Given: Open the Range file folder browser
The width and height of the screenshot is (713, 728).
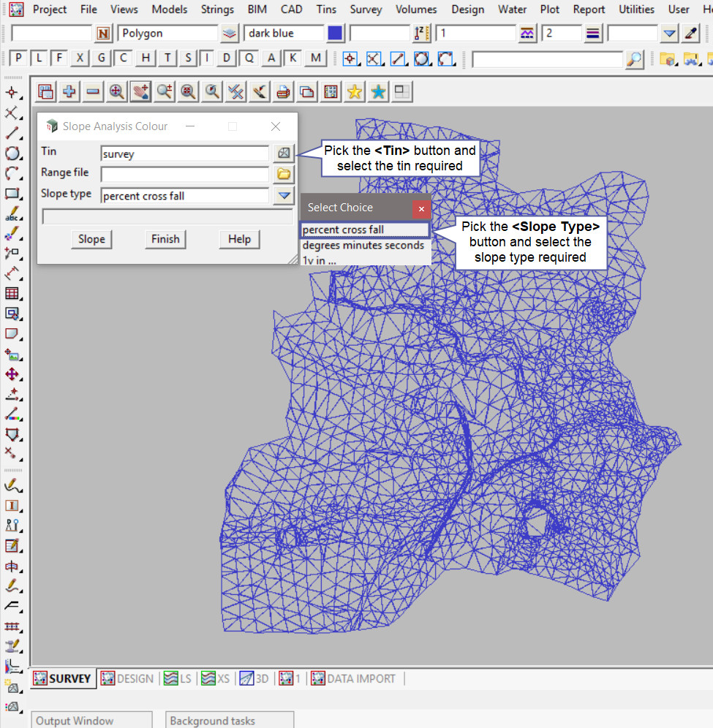Looking at the screenshot, I should pyautogui.click(x=283, y=174).
